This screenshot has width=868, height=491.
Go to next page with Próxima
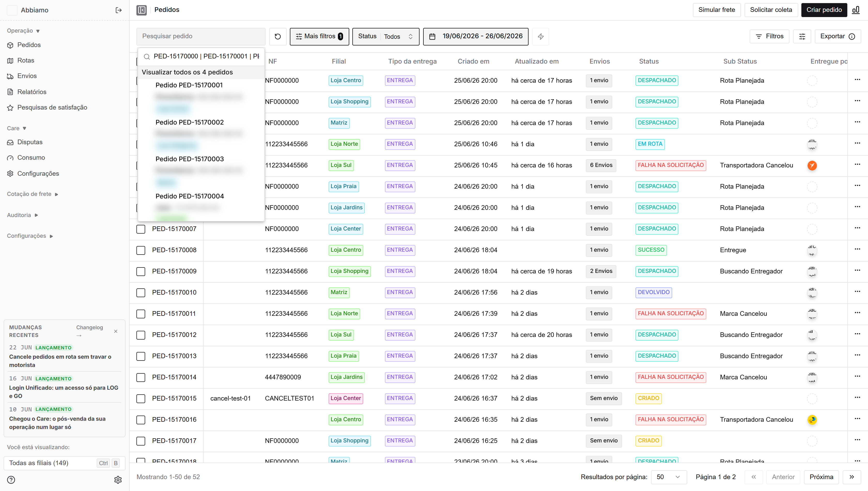tap(821, 477)
